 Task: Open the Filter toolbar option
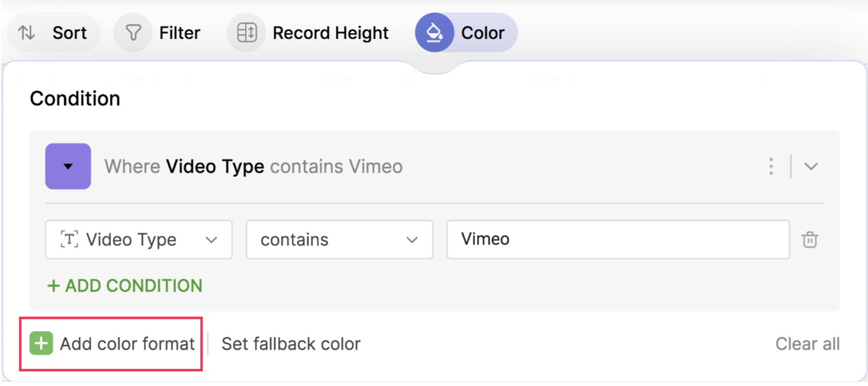click(180, 33)
